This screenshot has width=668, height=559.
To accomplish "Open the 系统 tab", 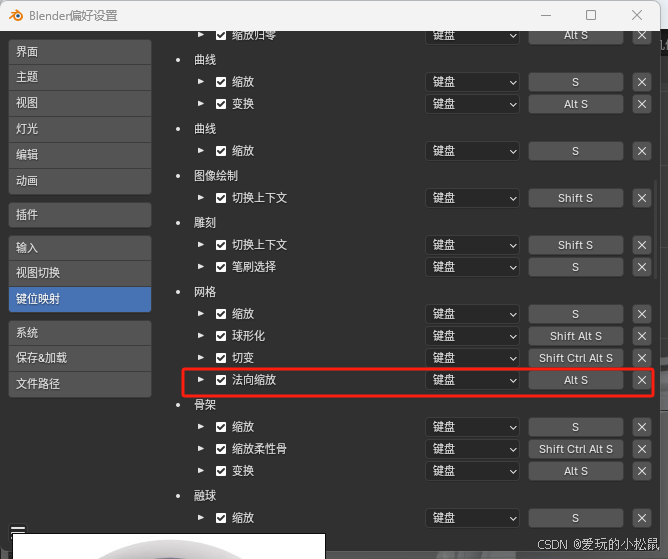I will [x=80, y=333].
